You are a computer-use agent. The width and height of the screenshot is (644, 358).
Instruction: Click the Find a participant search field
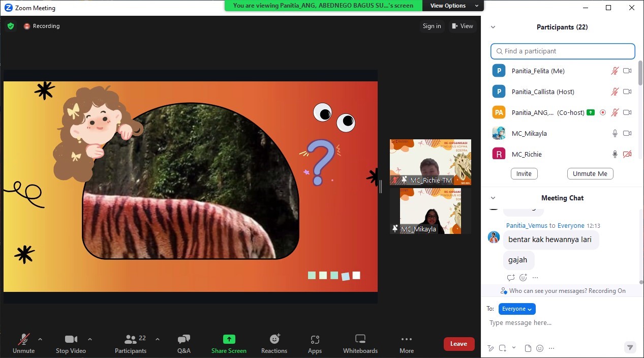tap(563, 51)
